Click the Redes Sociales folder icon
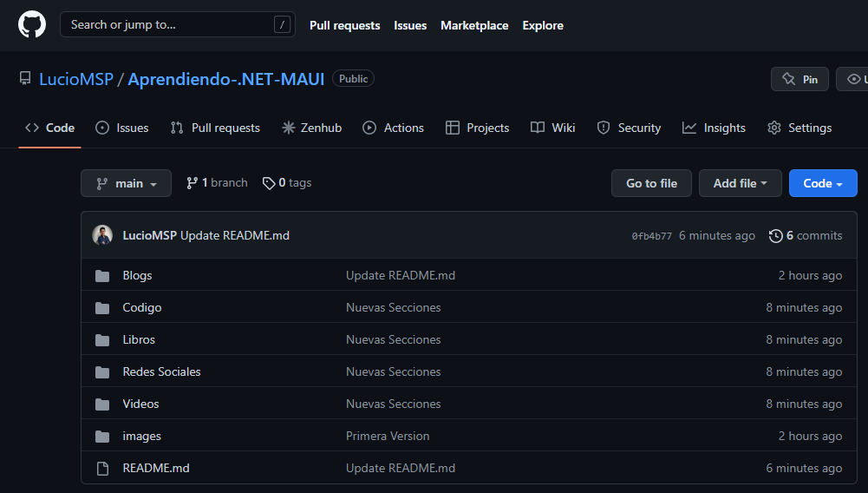This screenshot has height=493, width=868. point(102,372)
